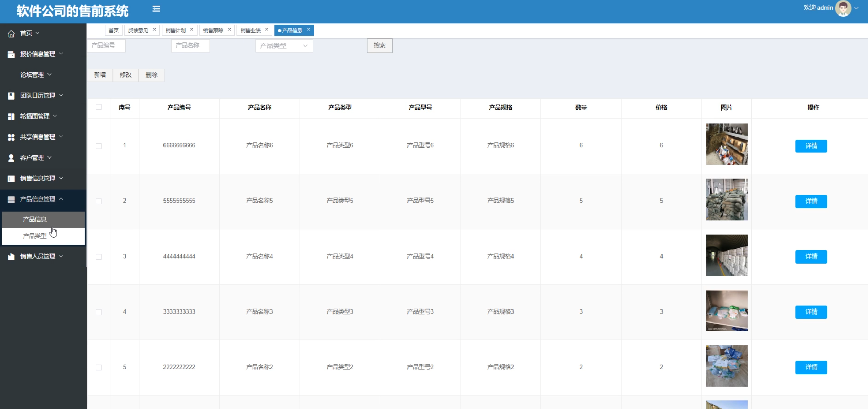
Task: Open 详情 for product 5555555555
Action: coord(811,201)
